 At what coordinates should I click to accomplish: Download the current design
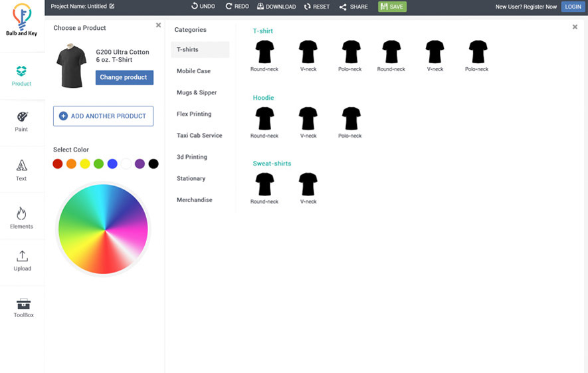pyautogui.click(x=276, y=7)
